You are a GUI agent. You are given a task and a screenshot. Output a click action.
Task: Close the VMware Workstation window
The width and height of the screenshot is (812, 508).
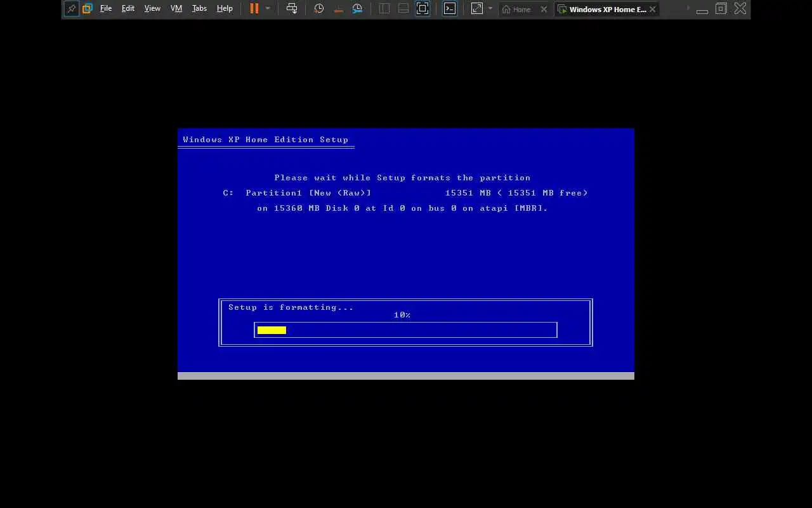(x=740, y=9)
